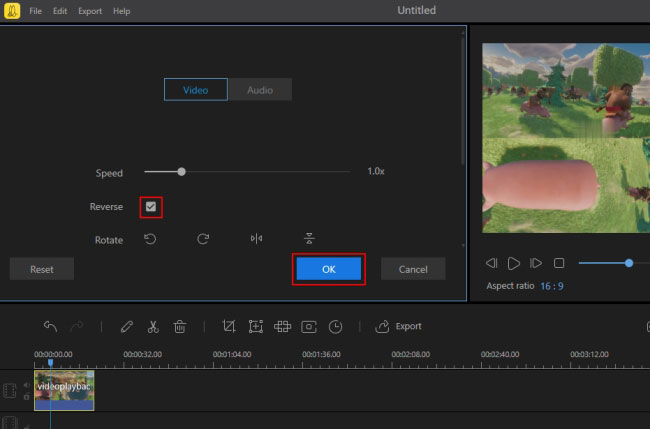Click the Zoom frame tool icon
The image size is (650, 429).
pos(256,327)
